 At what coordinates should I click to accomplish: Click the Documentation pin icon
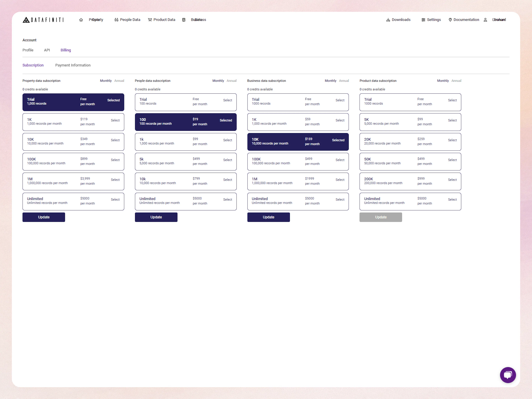click(450, 20)
